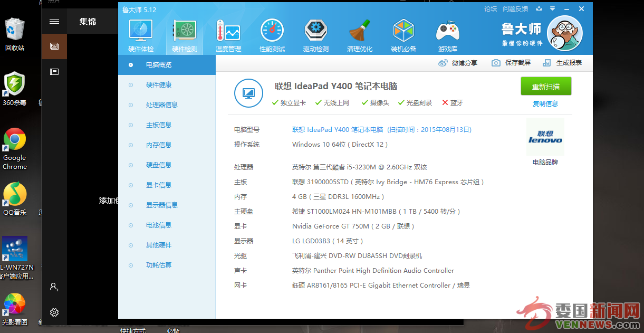Image resolution: width=644 pixels, height=333 pixels.
Task: Click 复制信息 copy info link
Action: [x=545, y=104]
